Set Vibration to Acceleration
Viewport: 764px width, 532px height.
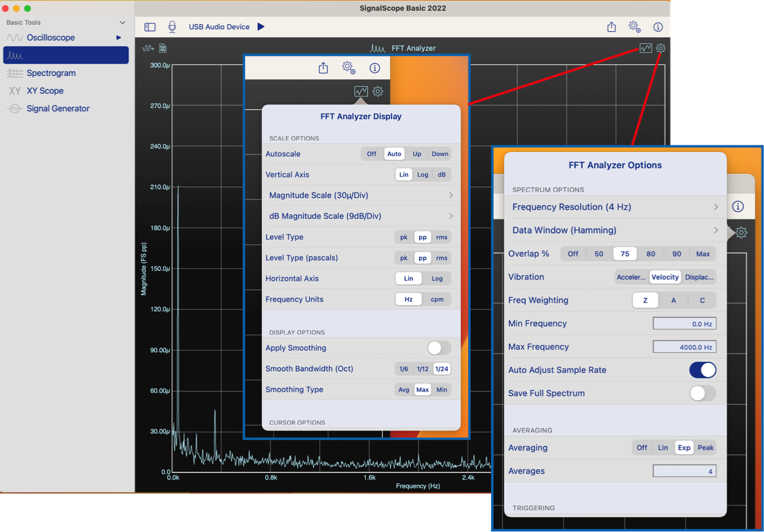tap(631, 277)
